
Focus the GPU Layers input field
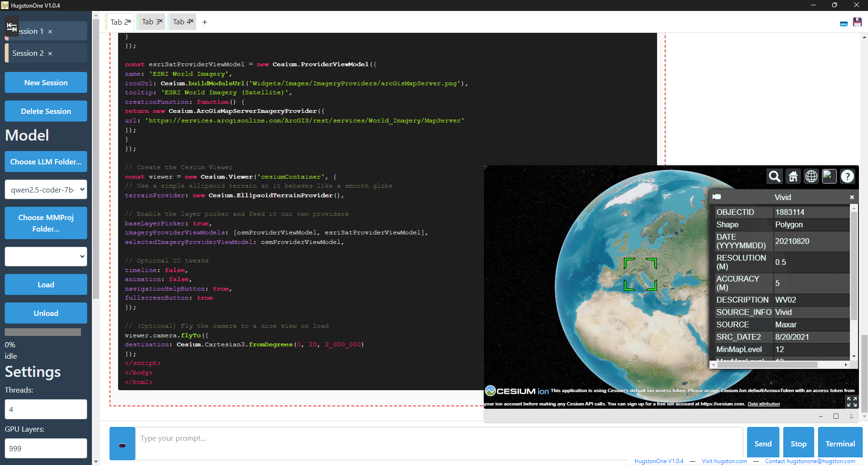click(46, 448)
